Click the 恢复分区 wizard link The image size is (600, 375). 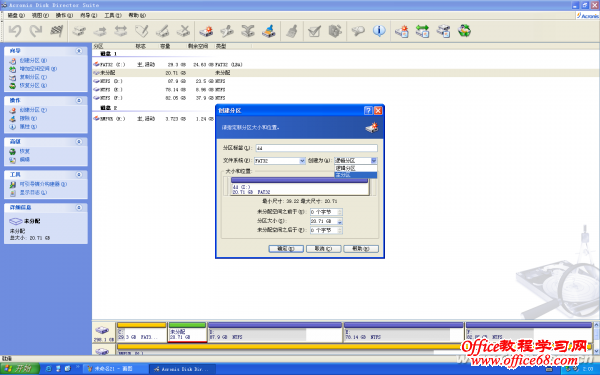33,86
